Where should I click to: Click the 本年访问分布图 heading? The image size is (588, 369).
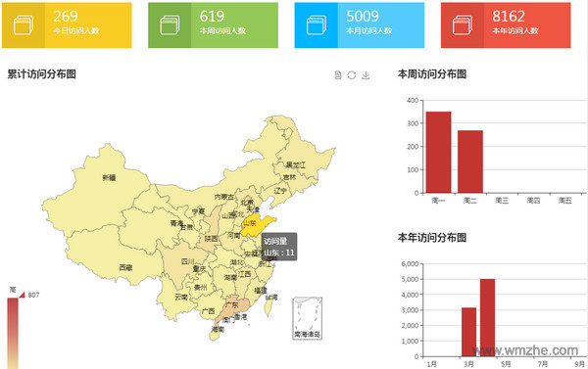pos(432,238)
